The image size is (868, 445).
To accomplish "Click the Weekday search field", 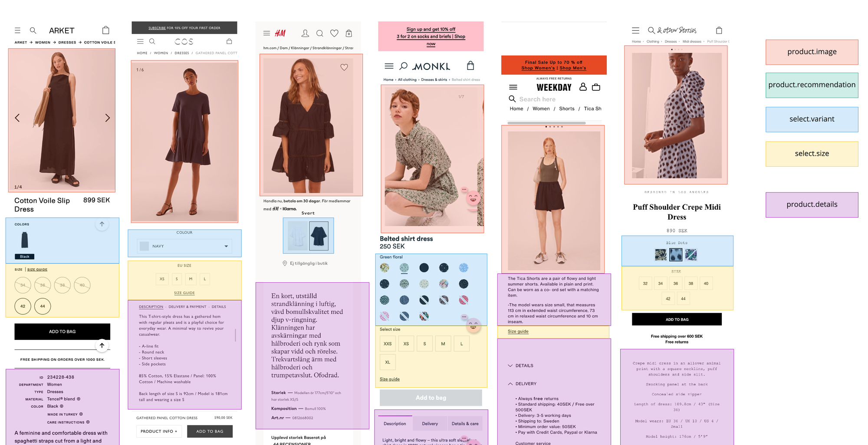I will pos(538,99).
